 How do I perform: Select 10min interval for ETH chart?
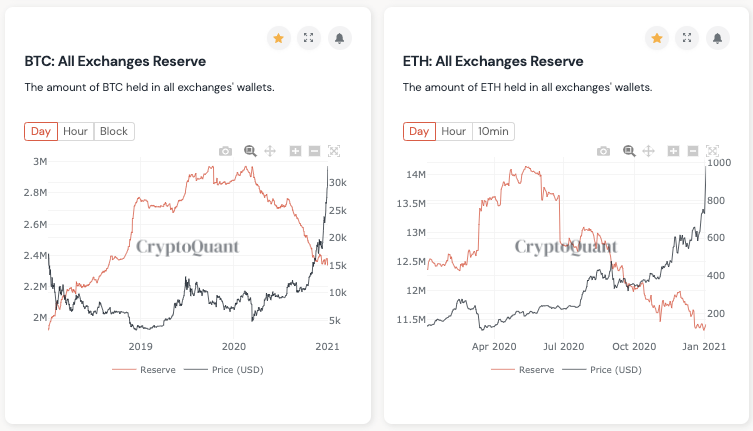coord(493,131)
